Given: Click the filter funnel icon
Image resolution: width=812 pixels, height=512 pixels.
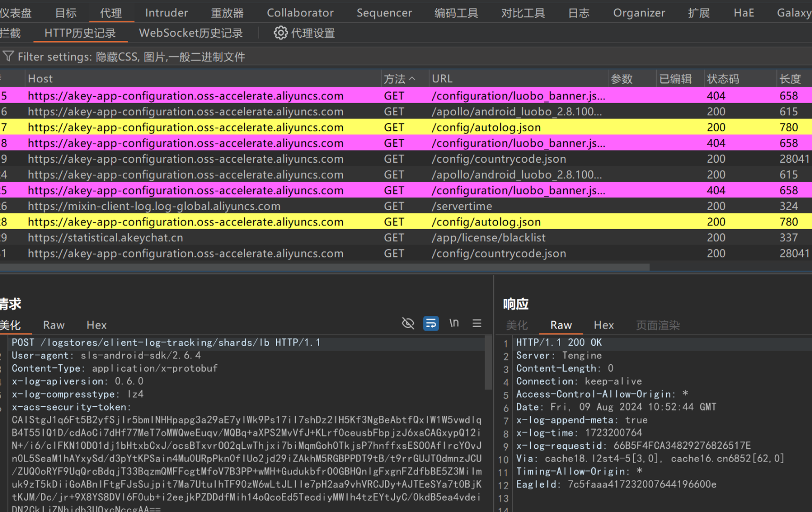Looking at the screenshot, I should 8,56.
